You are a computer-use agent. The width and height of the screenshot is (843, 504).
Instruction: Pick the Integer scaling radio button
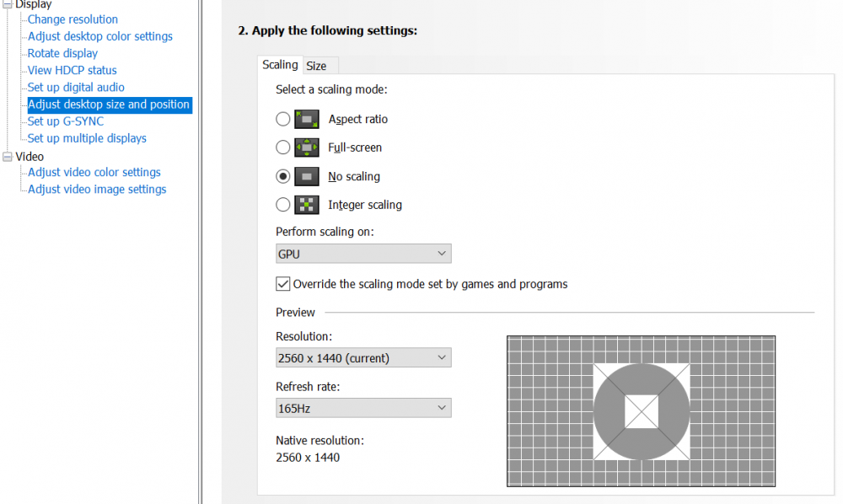coord(283,205)
